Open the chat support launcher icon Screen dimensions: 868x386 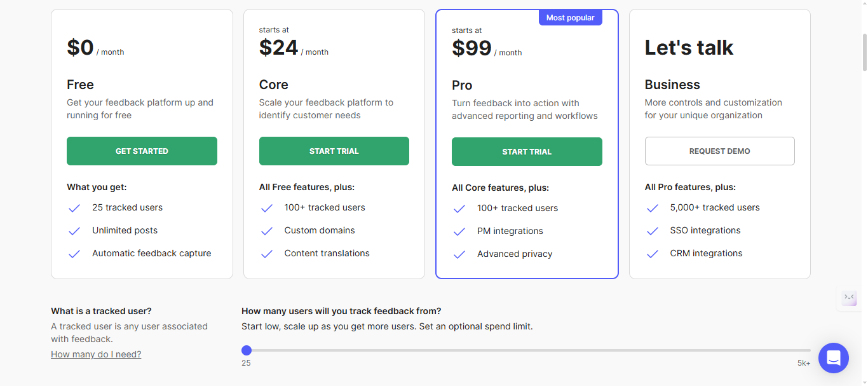click(x=833, y=357)
